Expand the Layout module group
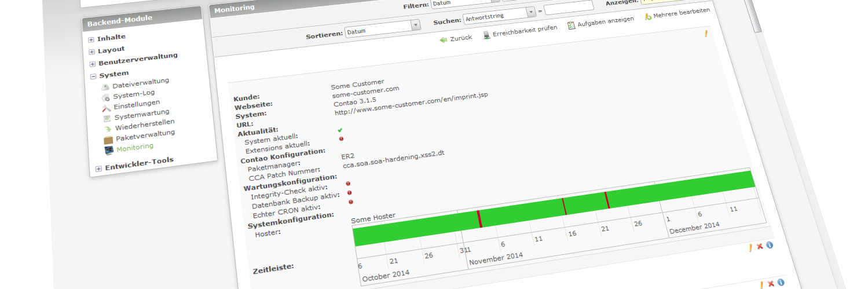Image resolution: width=868 pixels, height=289 pixels. point(92,52)
